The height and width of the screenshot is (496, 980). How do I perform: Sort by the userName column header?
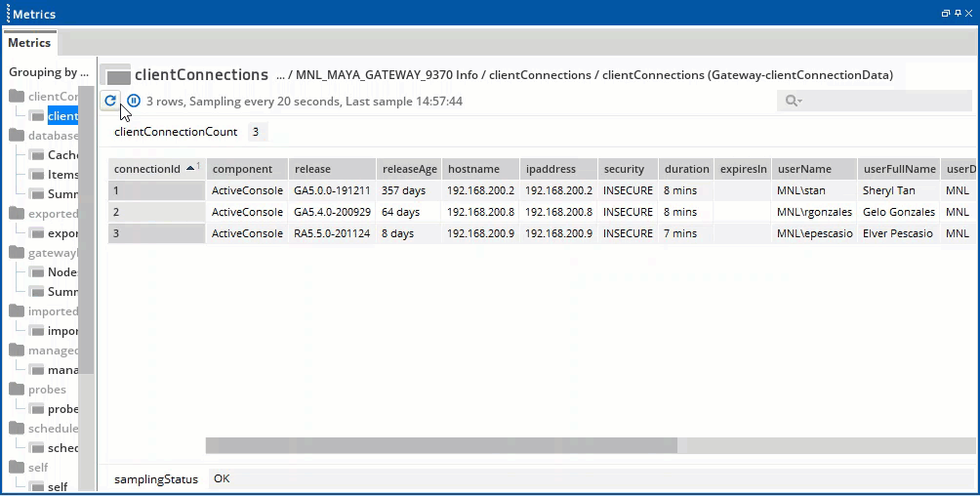[x=814, y=169]
